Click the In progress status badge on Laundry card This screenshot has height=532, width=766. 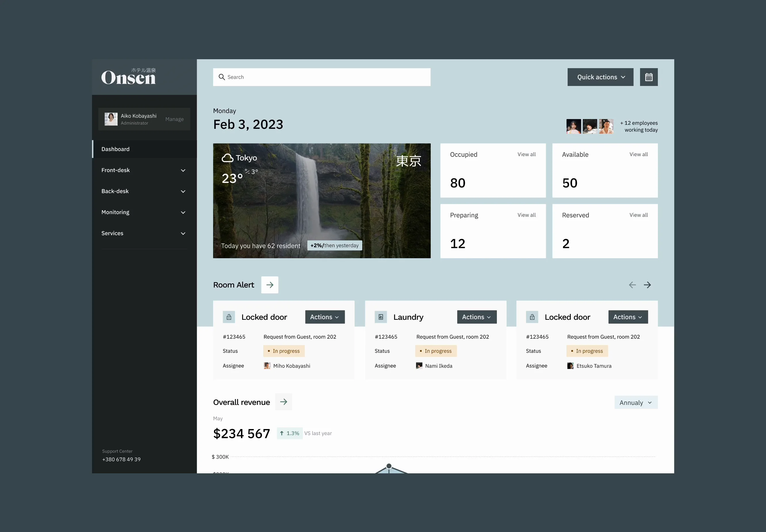point(436,351)
